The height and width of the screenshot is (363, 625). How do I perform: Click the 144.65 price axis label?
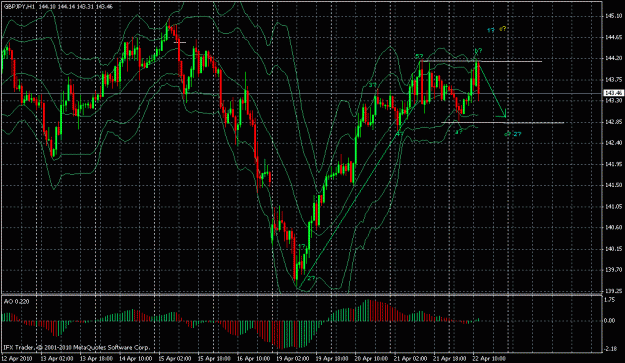tap(613, 38)
